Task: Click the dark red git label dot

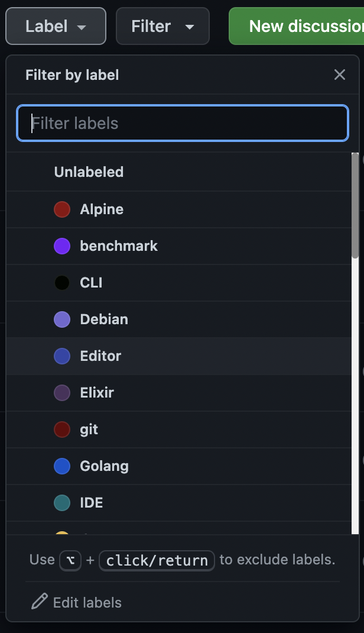Action: coord(62,429)
